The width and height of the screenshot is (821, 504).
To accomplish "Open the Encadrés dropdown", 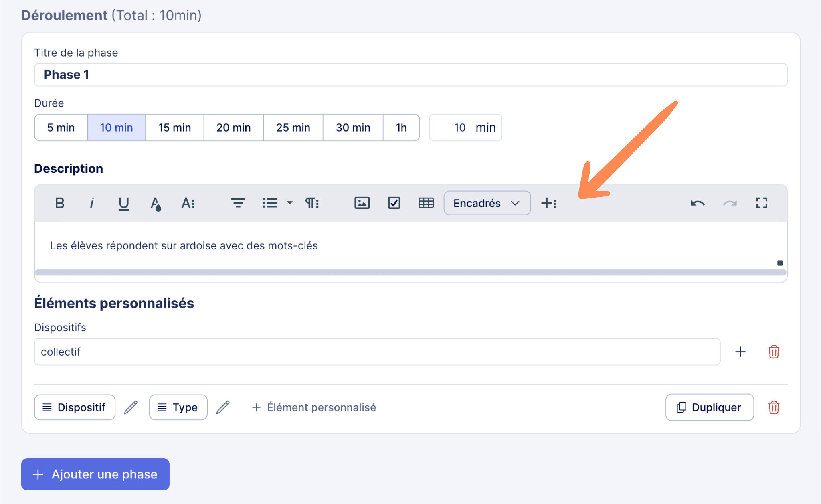I will [x=487, y=203].
